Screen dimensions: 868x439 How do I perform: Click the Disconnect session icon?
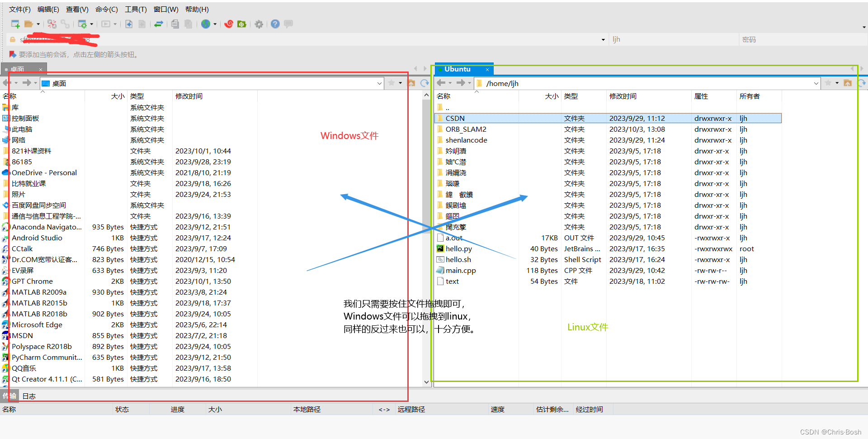pyautogui.click(x=52, y=24)
